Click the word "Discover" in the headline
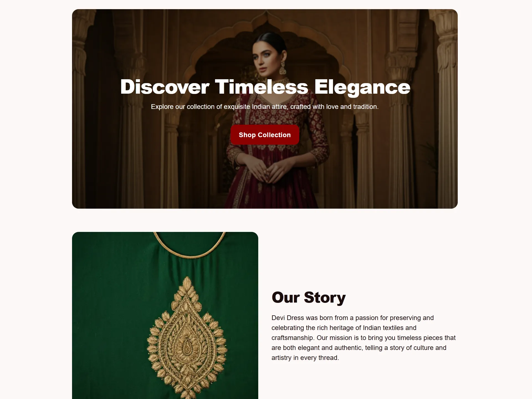 click(x=165, y=87)
